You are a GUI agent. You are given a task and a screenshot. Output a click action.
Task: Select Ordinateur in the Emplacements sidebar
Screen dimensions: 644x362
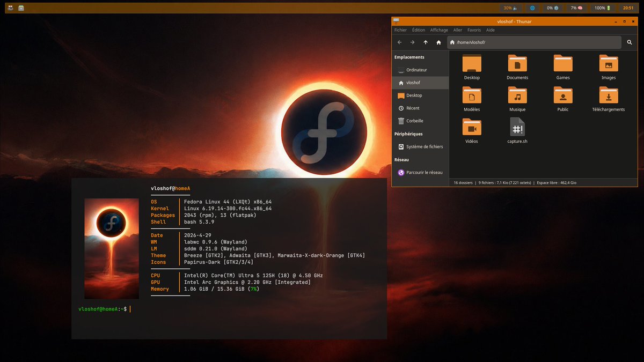420,70
